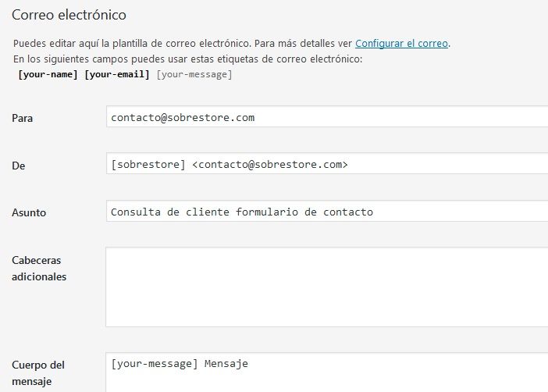Image resolution: width=548 pixels, height=392 pixels.
Task: Click the Cabeceras adicionales label
Action: [x=39, y=268]
